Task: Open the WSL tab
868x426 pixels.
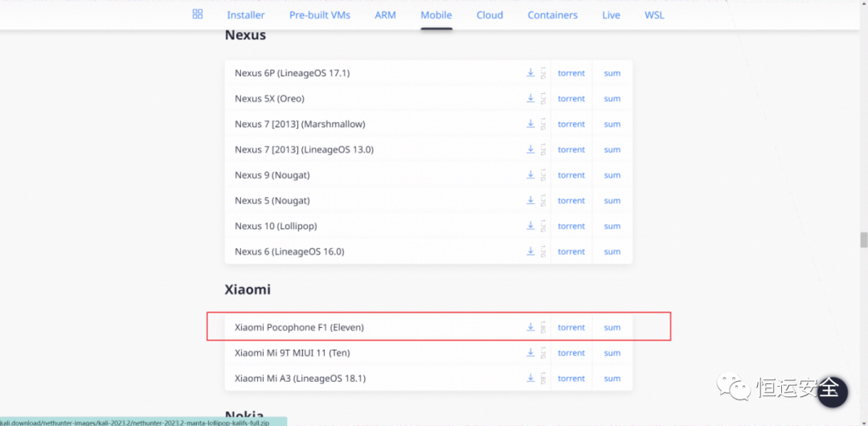Action: click(654, 15)
